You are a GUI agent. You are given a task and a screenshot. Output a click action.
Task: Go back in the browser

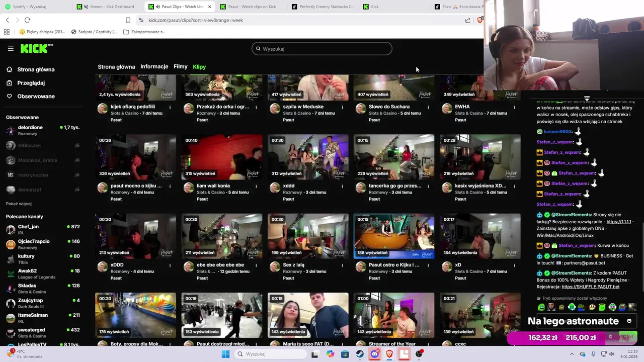pos(7,20)
